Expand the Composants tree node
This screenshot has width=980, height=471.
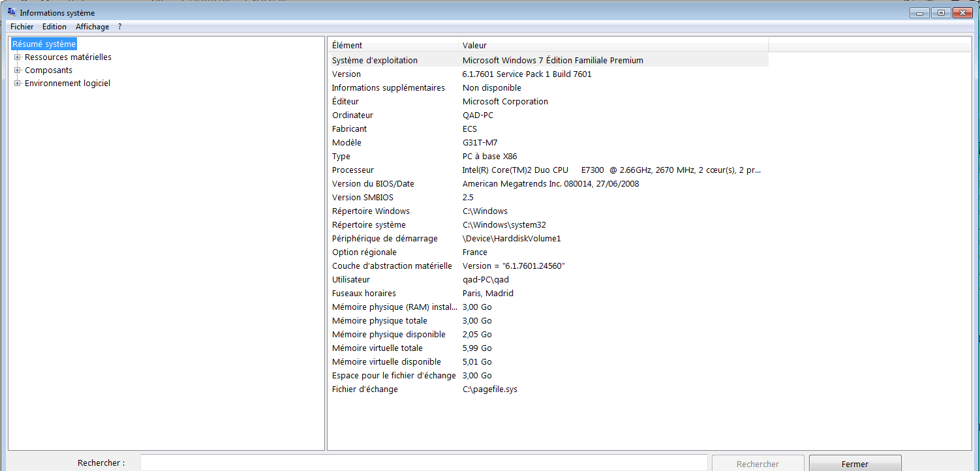(18, 70)
